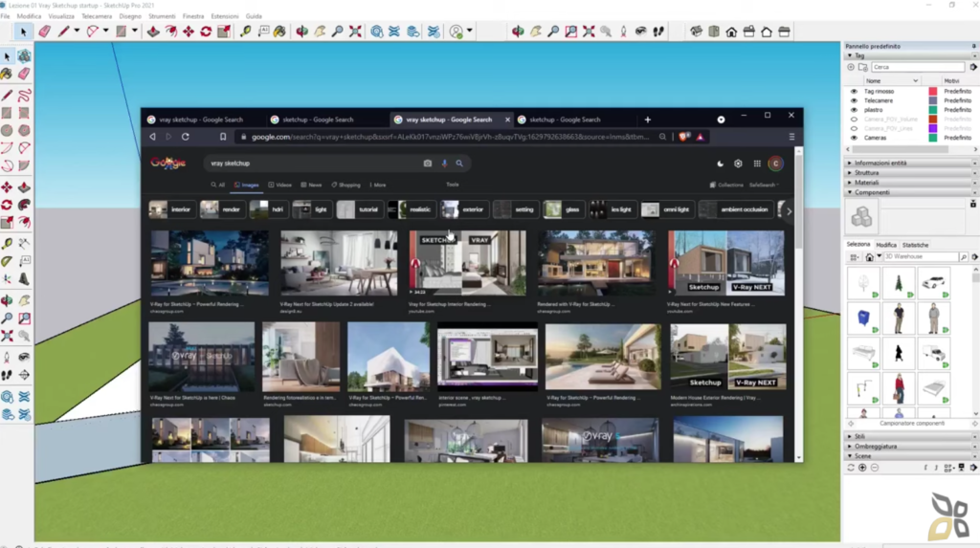Add a new tag with plus icon

851,67
